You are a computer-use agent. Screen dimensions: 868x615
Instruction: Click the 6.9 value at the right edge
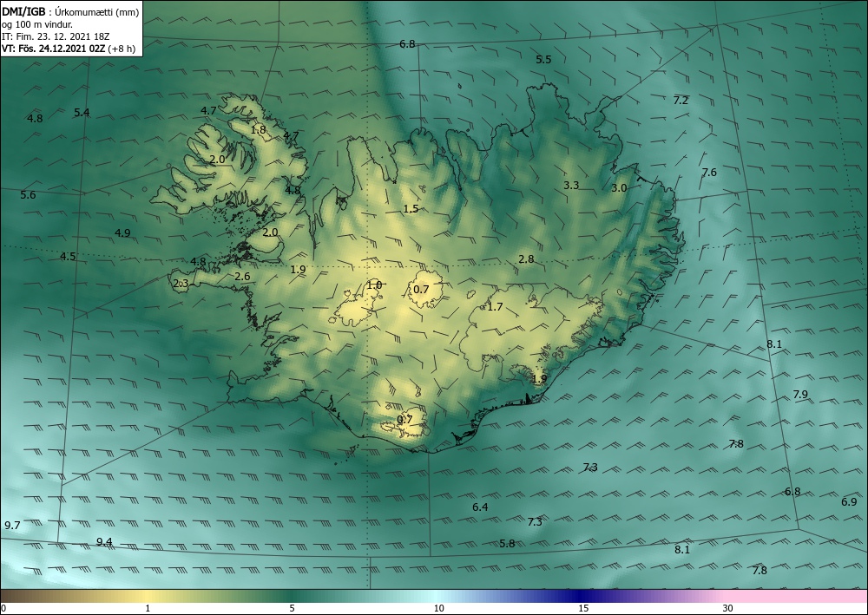click(x=849, y=501)
